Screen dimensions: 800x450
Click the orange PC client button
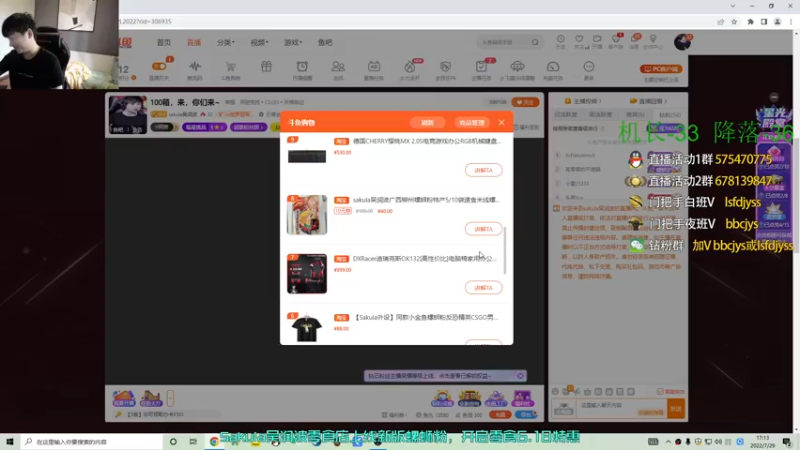click(x=661, y=69)
